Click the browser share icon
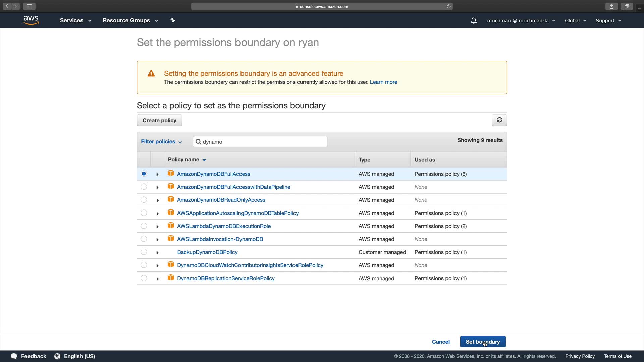The image size is (644, 362). point(611,6)
